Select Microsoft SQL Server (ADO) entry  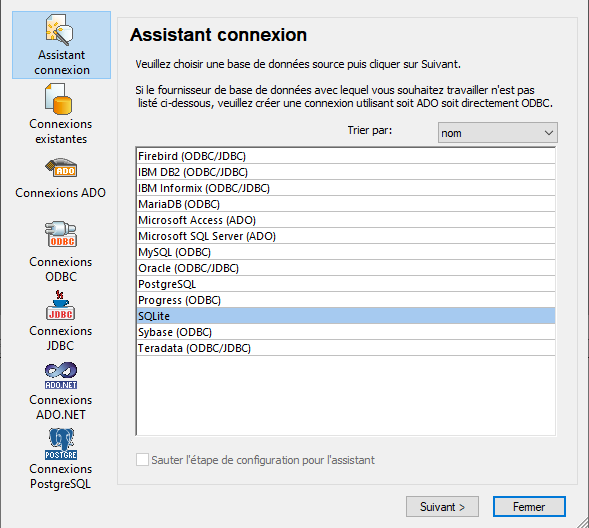(x=346, y=236)
